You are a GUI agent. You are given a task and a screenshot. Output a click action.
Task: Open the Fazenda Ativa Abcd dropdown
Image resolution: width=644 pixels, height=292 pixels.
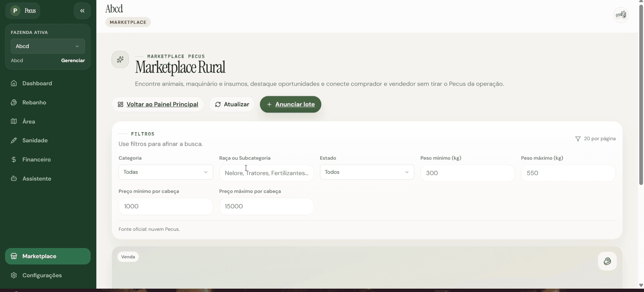pos(48,46)
